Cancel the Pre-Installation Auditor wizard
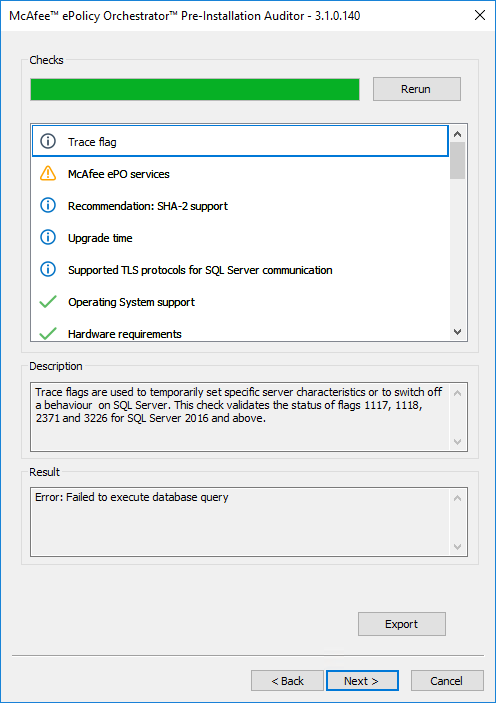This screenshot has height=703, width=496. [x=447, y=681]
